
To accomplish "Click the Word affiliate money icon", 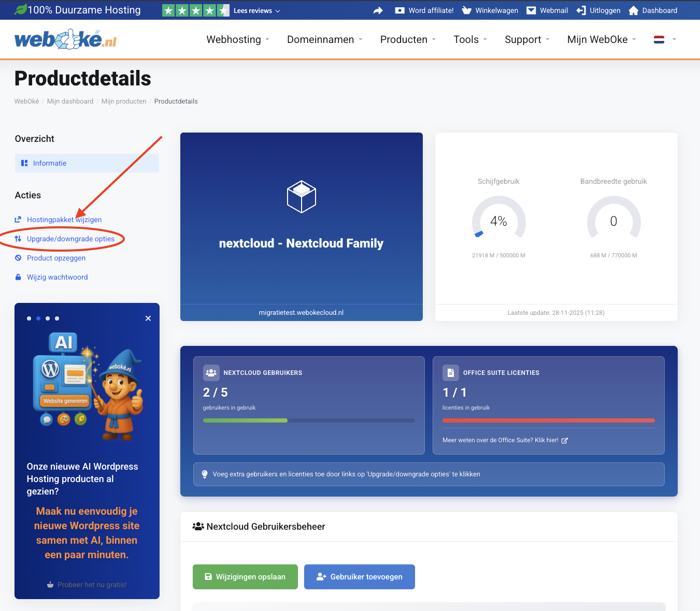I will pos(399,10).
